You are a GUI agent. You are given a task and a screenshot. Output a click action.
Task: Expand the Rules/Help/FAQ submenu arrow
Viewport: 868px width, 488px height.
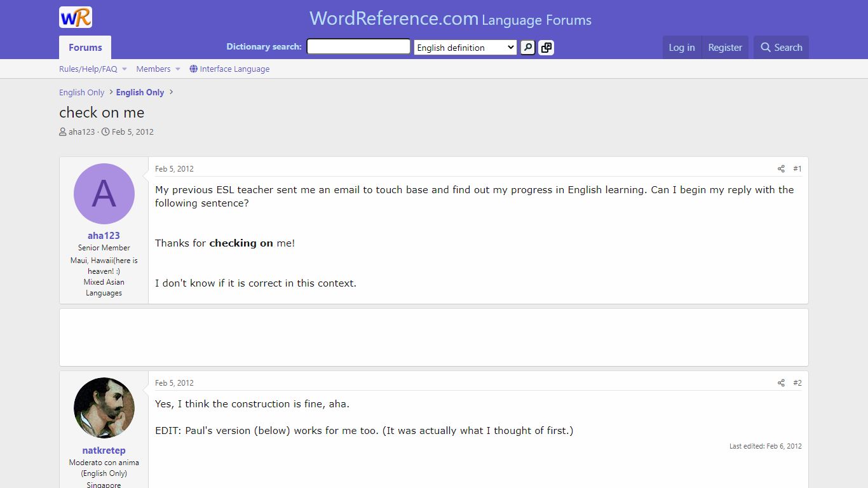(125, 69)
